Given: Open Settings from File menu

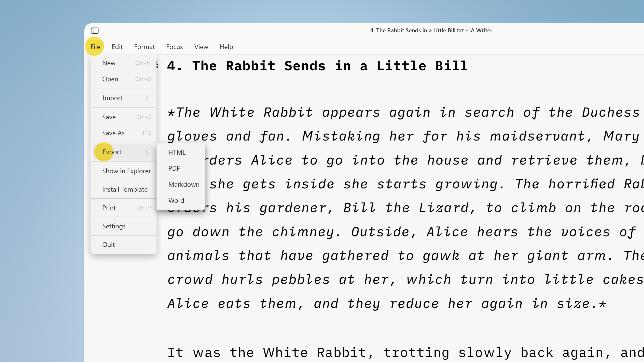Looking at the screenshot, I should (x=114, y=226).
